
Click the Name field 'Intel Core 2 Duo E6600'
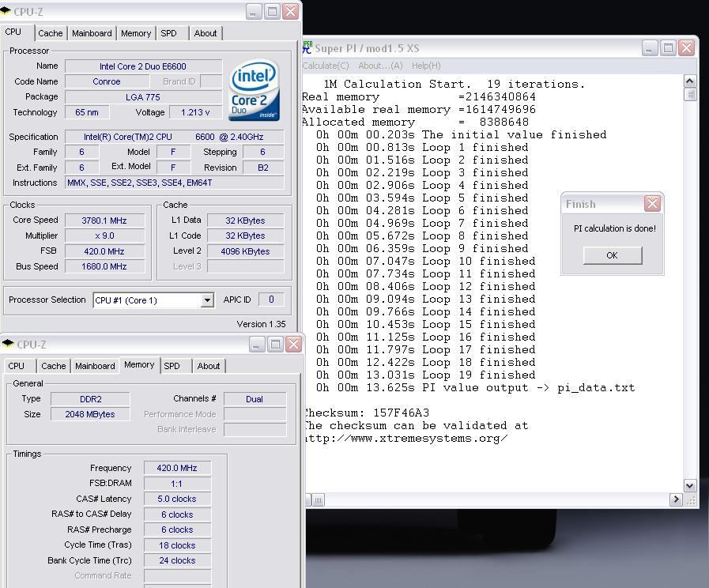(x=143, y=66)
